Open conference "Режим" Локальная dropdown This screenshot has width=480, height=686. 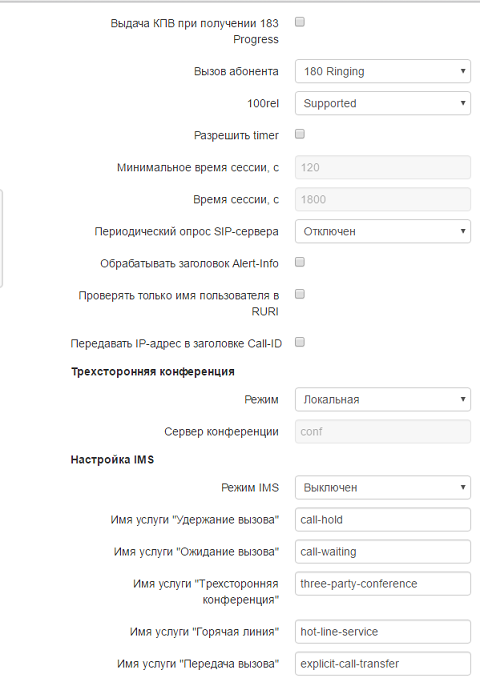pyautogui.click(x=383, y=399)
